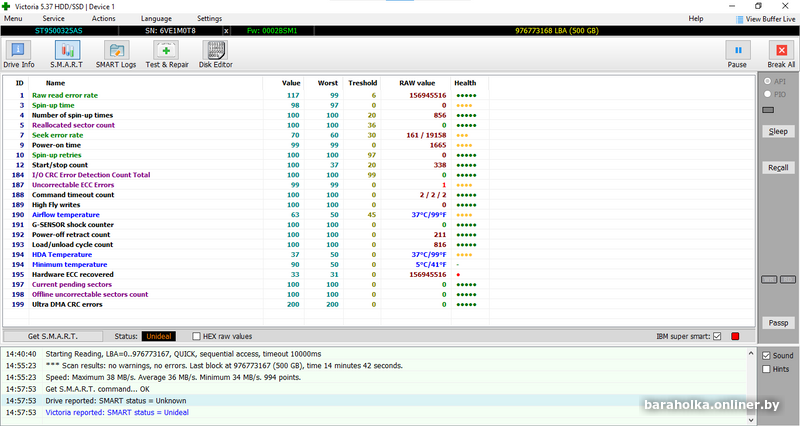Click the small indicator below PIO
The image size is (800, 426).
(768, 110)
